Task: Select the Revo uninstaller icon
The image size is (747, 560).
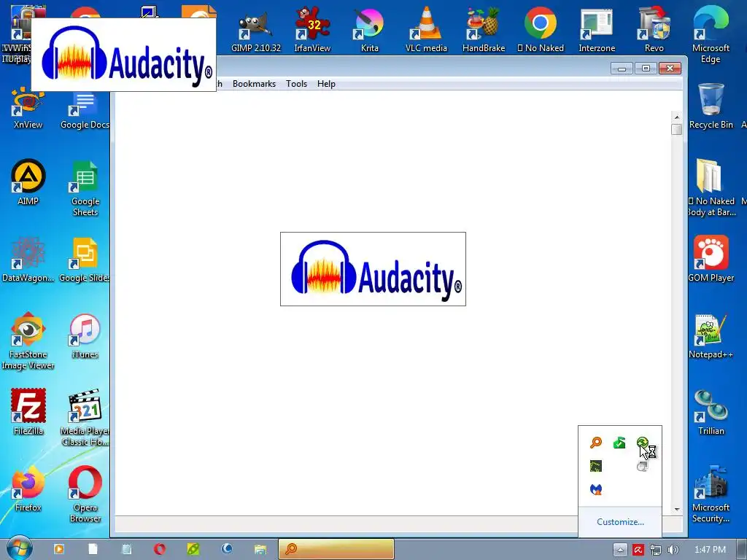Action: [x=654, y=29]
